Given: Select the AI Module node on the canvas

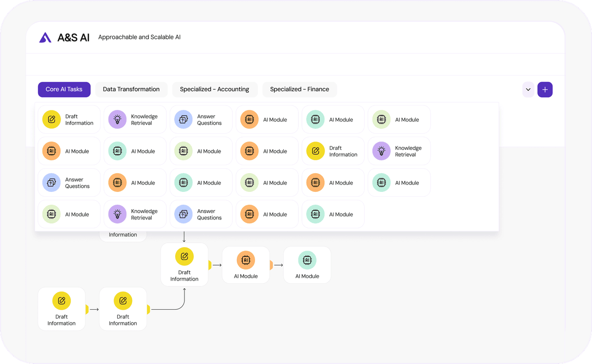Looking at the screenshot, I should (246, 264).
